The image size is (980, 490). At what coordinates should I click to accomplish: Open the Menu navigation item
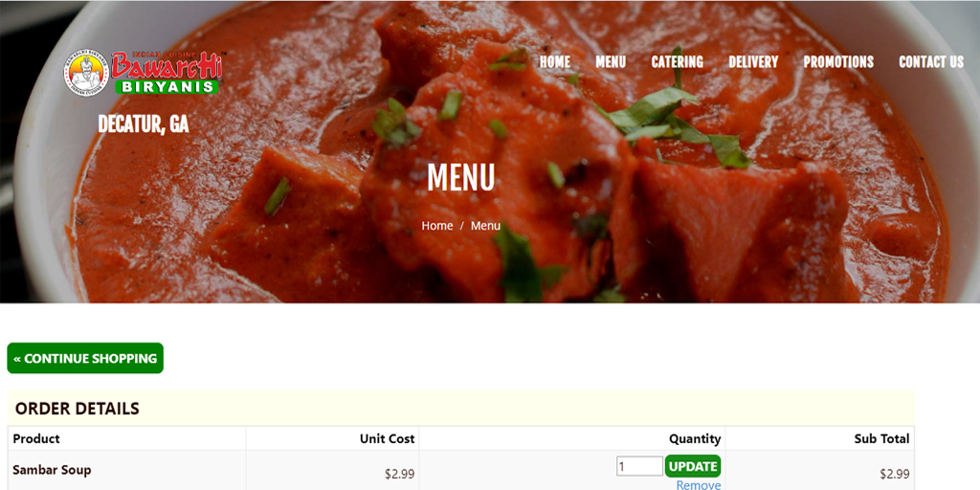pyautogui.click(x=611, y=62)
